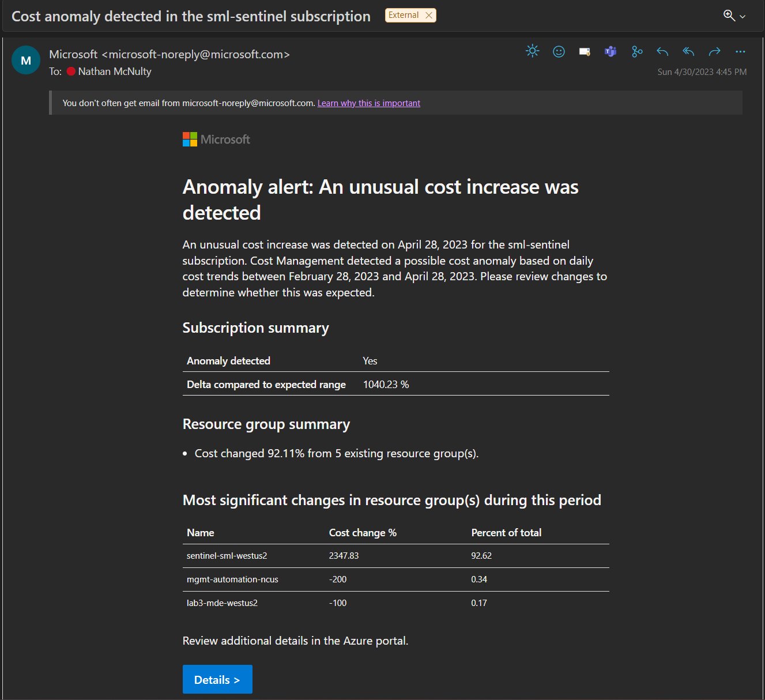The image size is (765, 700).
Task: Click the 0.17 percent value
Action: click(479, 603)
